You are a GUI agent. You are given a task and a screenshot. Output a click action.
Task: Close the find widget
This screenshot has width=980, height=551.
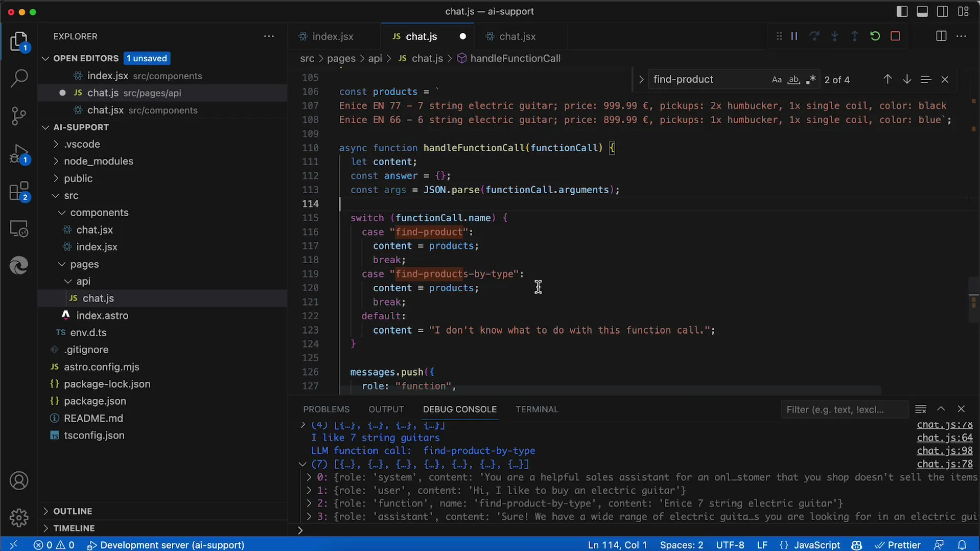click(945, 80)
